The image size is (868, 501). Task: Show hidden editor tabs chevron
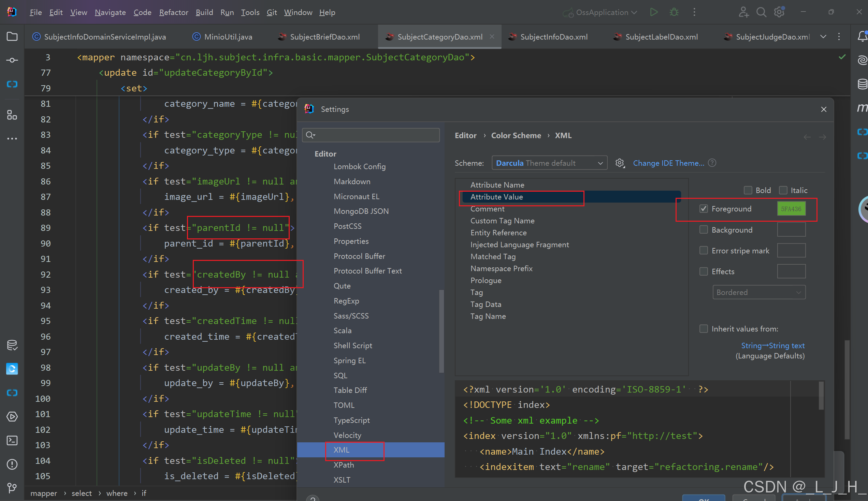(823, 36)
